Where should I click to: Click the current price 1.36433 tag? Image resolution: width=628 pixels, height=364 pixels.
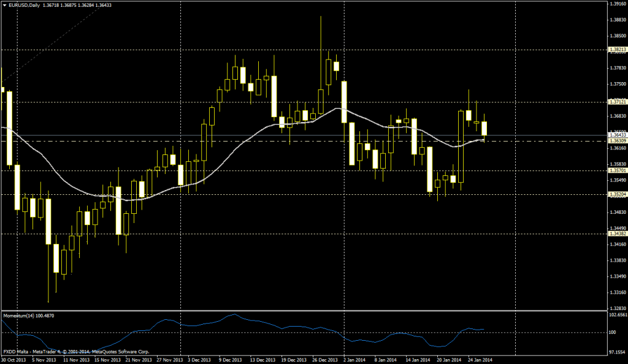(x=617, y=134)
